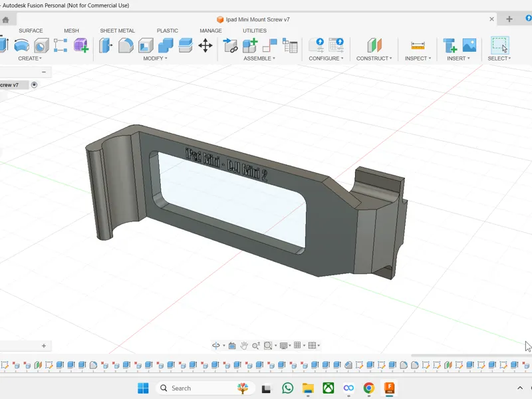The image size is (532, 399).
Task: Choose the Hole tool icon
Action: coord(41,45)
